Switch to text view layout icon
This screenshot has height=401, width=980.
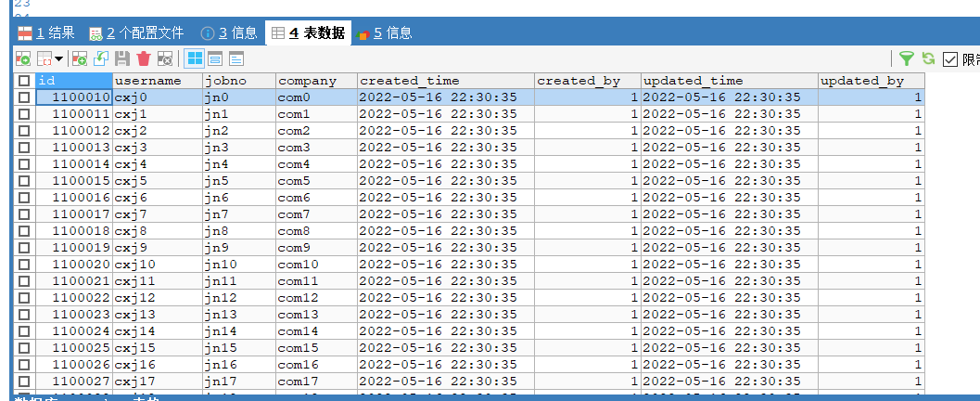click(x=236, y=58)
